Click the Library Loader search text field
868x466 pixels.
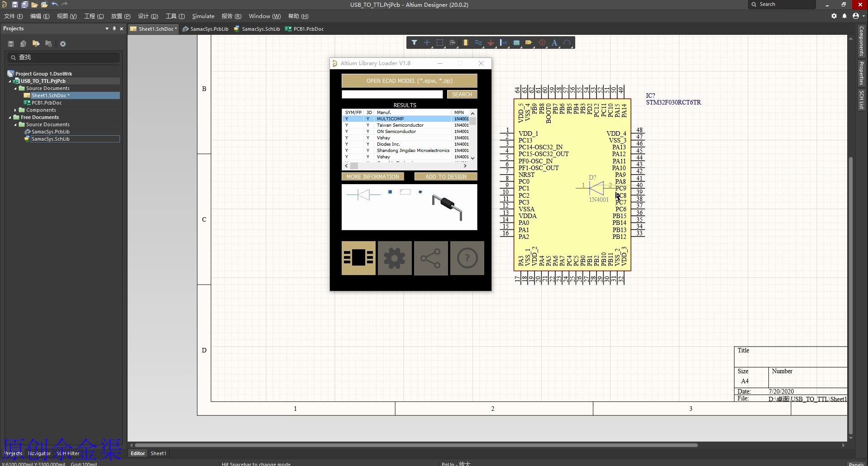(392, 94)
